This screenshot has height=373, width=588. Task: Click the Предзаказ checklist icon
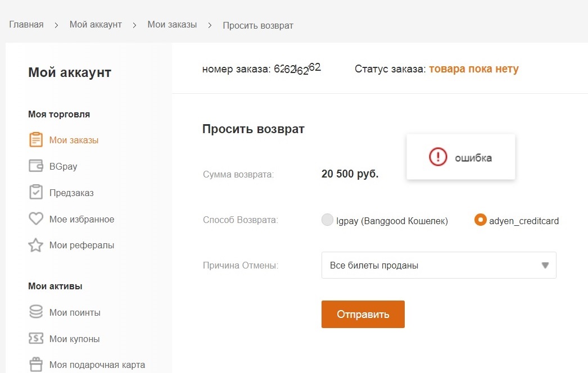coord(36,192)
